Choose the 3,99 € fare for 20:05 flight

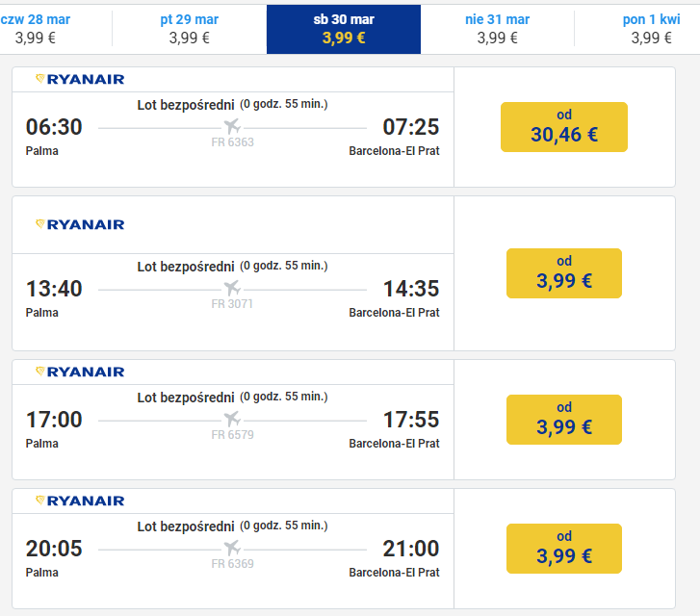564,549
